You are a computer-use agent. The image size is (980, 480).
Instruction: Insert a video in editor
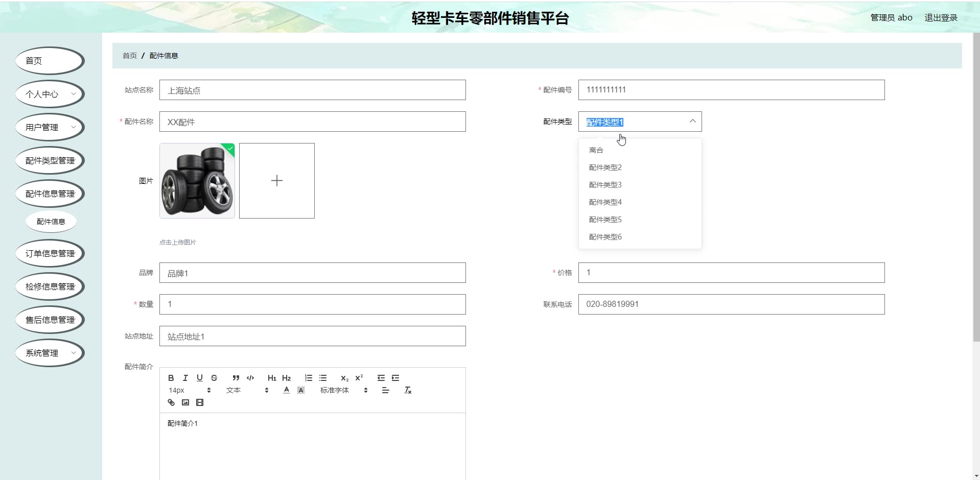[x=200, y=402]
